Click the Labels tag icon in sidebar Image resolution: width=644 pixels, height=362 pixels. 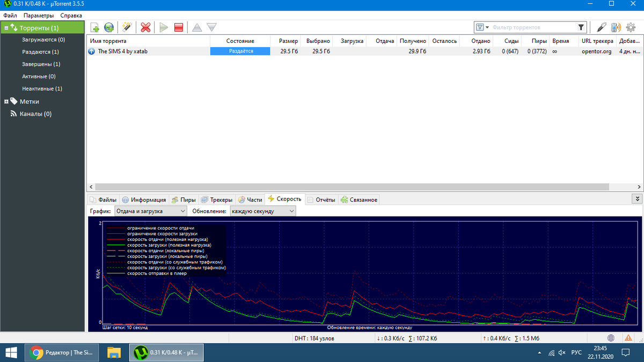coord(14,101)
